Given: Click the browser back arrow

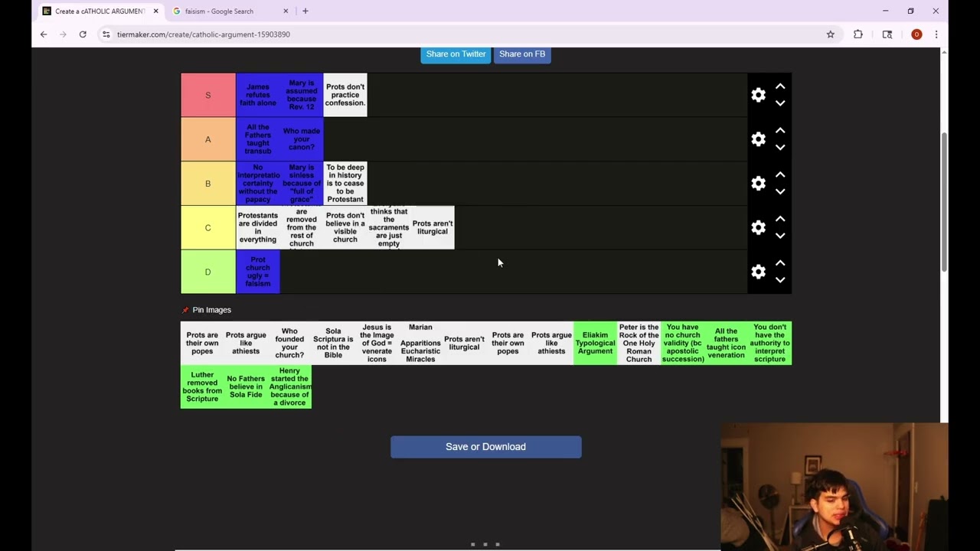Looking at the screenshot, I should point(44,34).
